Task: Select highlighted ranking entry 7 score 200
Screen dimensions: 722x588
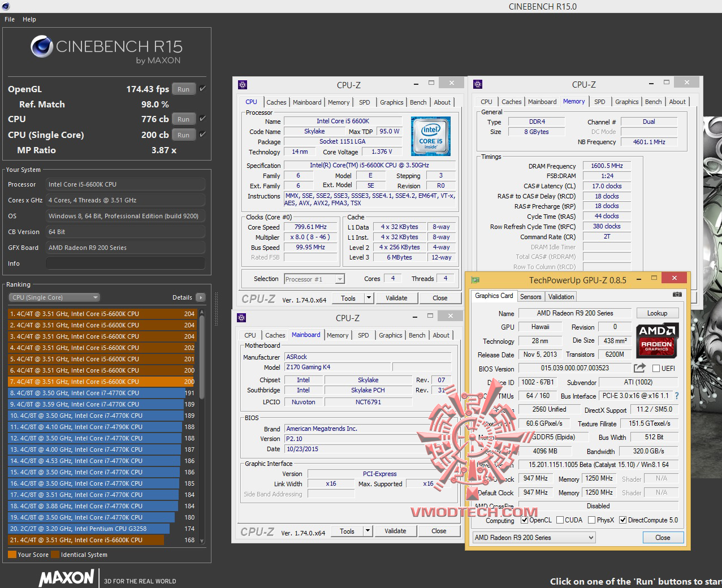Action: click(x=102, y=382)
